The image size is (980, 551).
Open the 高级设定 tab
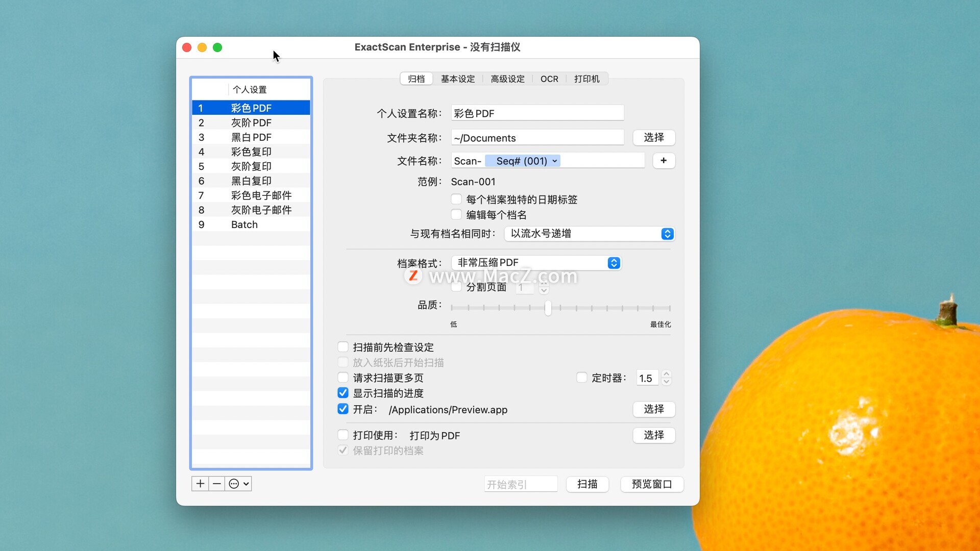tap(508, 79)
